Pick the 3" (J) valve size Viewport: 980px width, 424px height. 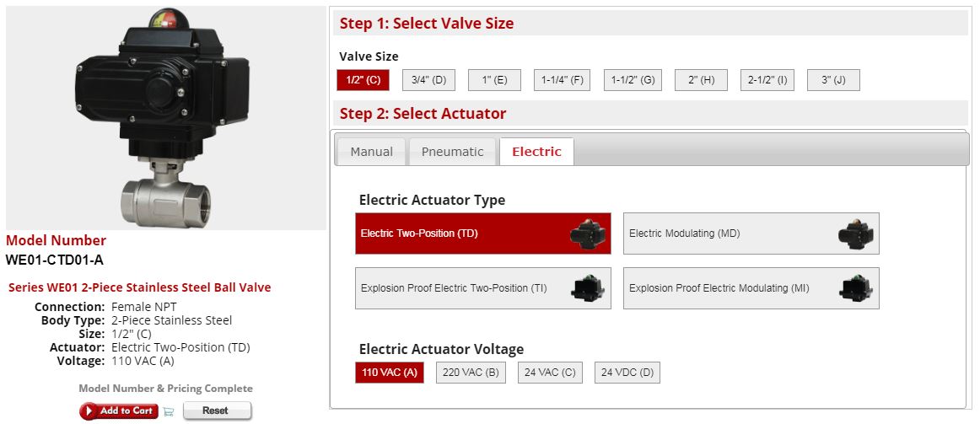tap(834, 80)
